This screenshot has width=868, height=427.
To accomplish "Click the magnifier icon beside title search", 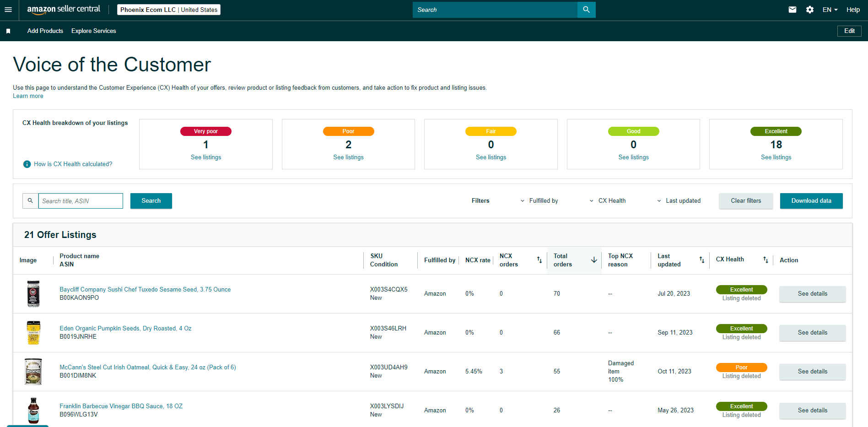I will coord(30,201).
